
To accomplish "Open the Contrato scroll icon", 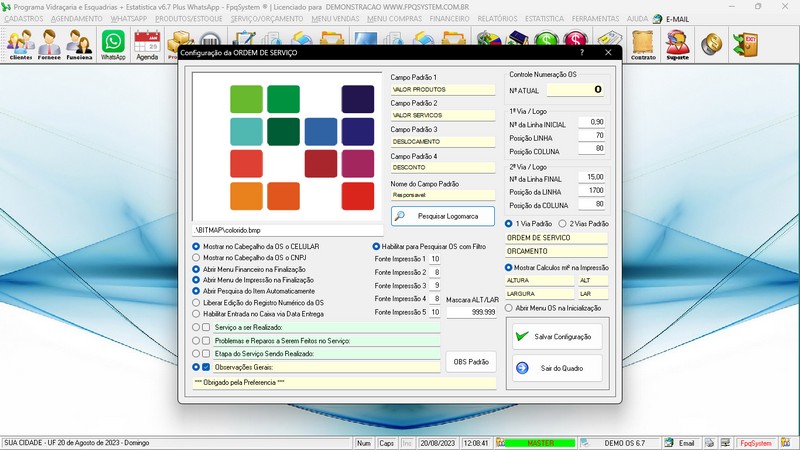I will coord(643,44).
